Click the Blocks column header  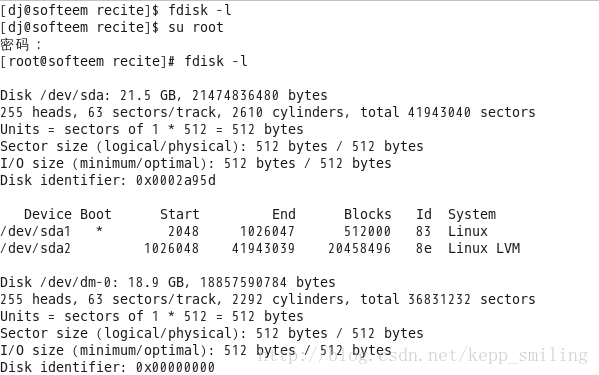point(367,214)
